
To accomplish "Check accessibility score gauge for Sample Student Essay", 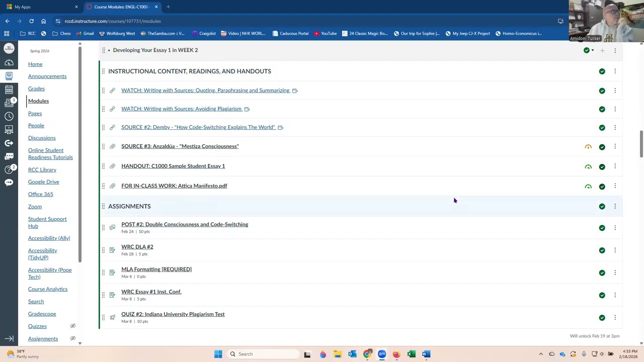I will [x=588, y=166].
